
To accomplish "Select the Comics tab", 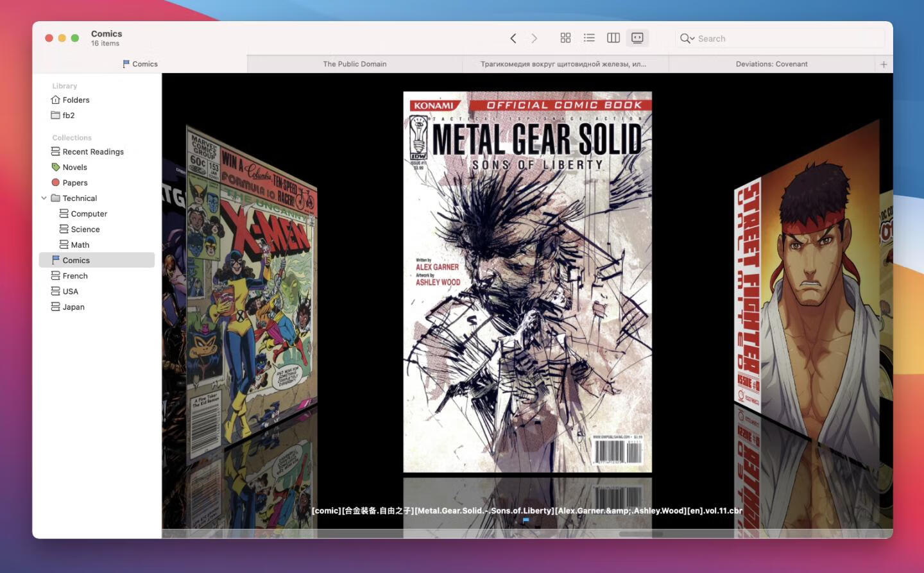I will [140, 64].
